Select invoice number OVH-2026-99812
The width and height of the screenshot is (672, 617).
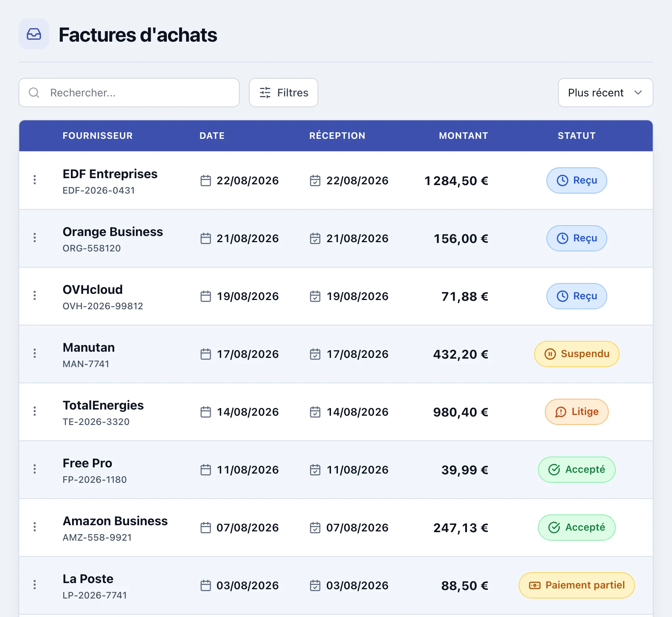pyautogui.click(x=103, y=306)
